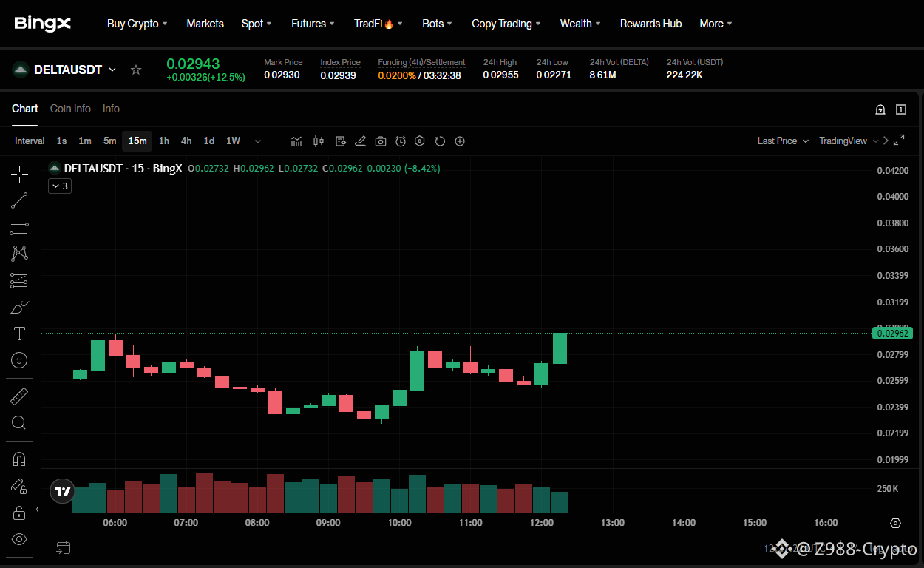The height and width of the screenshot is (568, 924).
Task: Click the circled plus icon in toolbar
Action: click(x=460, y=141)
